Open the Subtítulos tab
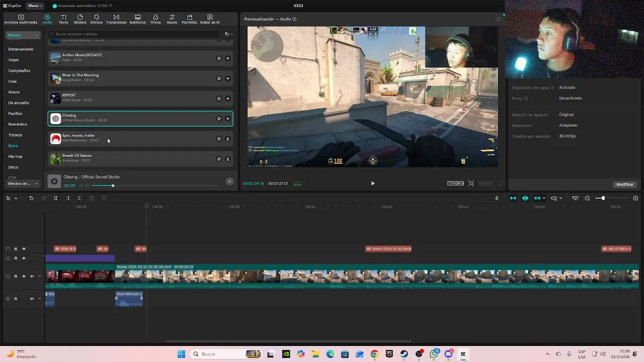 tap(138, 19)
